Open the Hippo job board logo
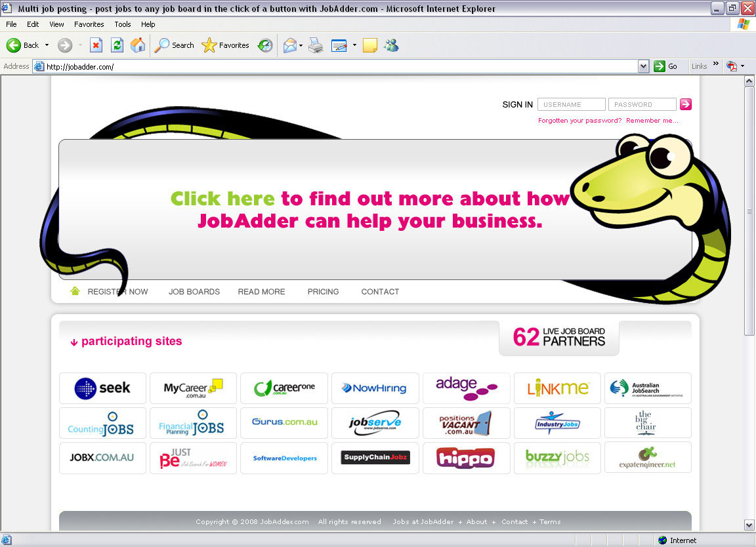This screenshot has height=547, width=756. tap(466, 458)
